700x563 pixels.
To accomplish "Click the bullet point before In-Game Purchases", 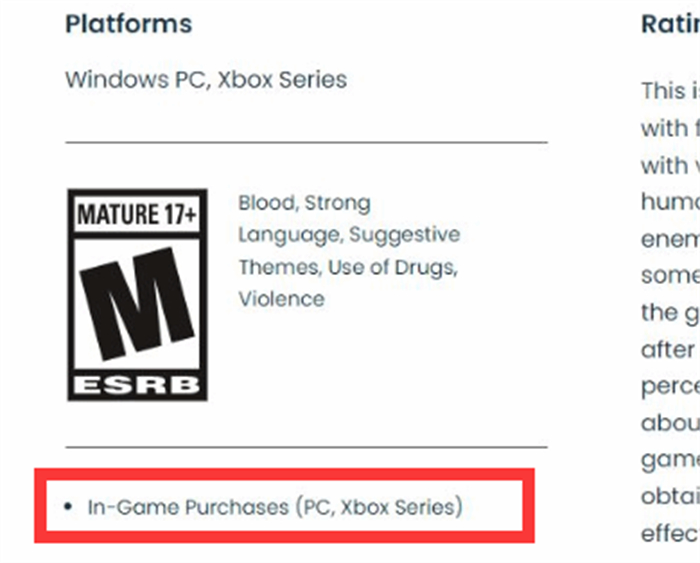I will coord(68,506).
